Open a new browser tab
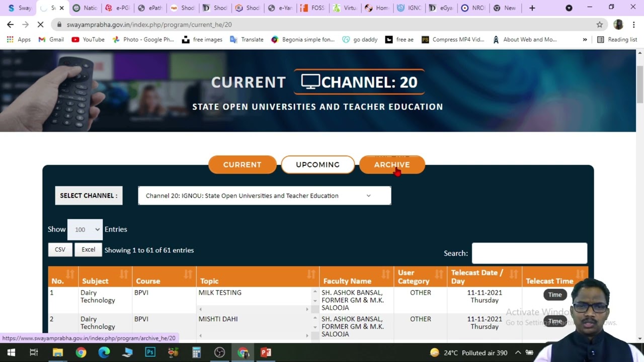This screenshot has width=644, height=362. pyautogui.click(x=532, y=8)
